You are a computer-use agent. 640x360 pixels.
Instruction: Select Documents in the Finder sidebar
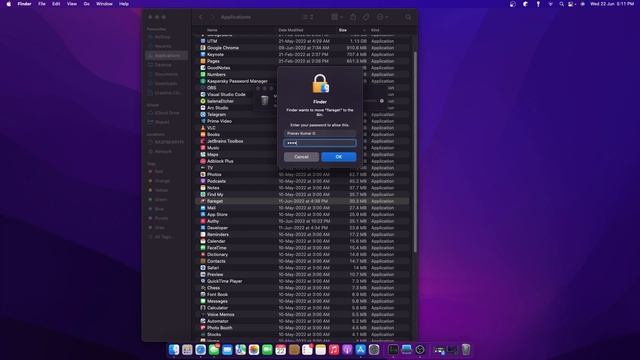point(167,74)
